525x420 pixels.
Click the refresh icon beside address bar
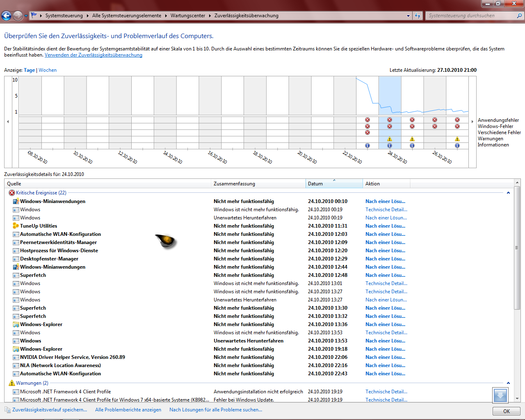[x=418, y=16]
